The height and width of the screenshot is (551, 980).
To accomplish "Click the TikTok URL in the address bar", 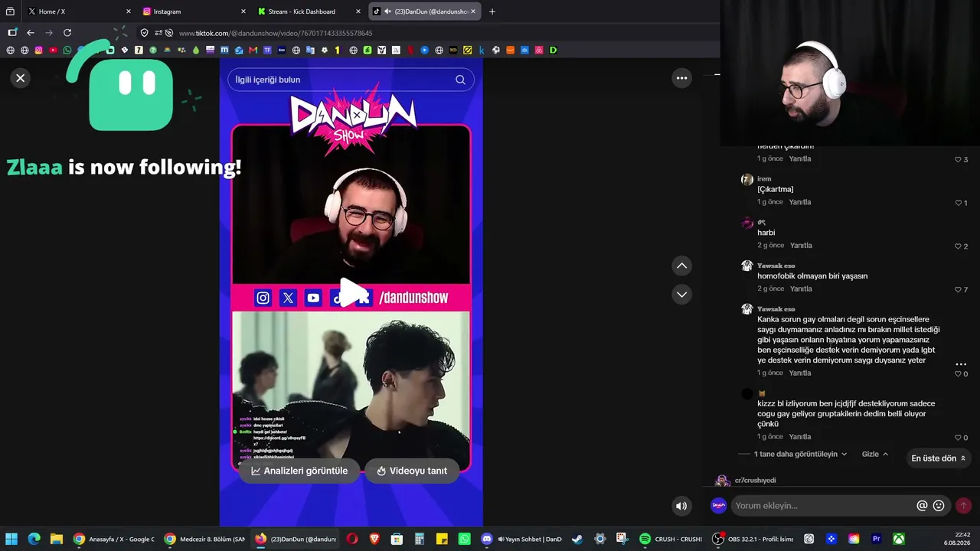I will click(x=276, y=33).
